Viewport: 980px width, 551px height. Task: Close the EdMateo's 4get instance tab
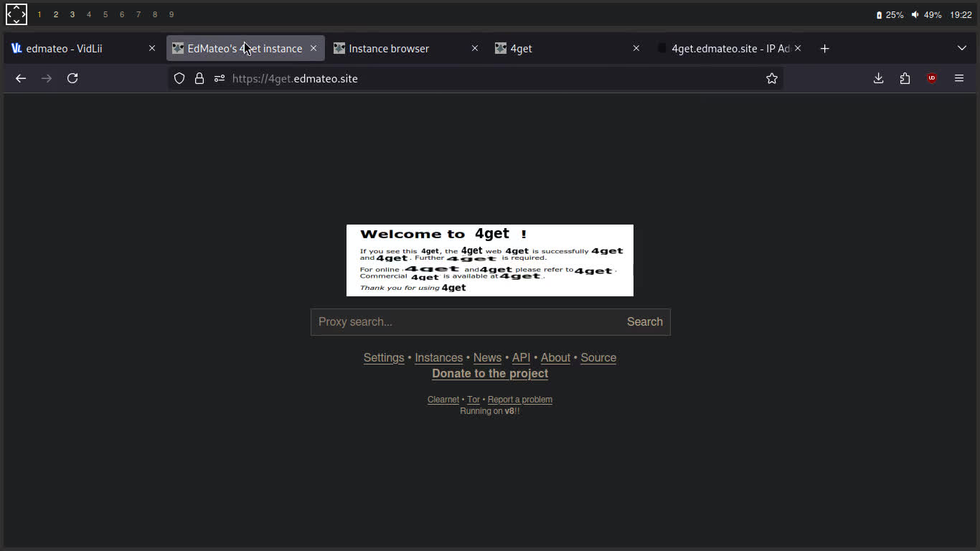point(314,48)
